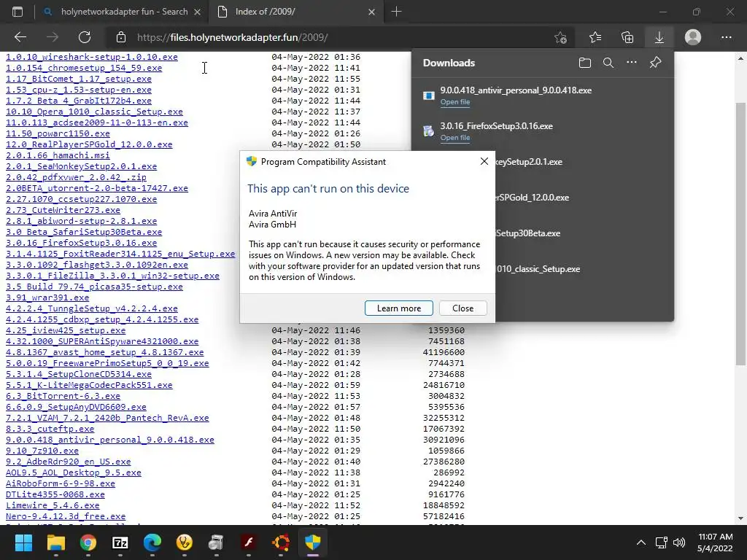This screenshot has width=747, height=560.
Task: Dismiss the compatibility dialog with the X
Action: point(484,161)
